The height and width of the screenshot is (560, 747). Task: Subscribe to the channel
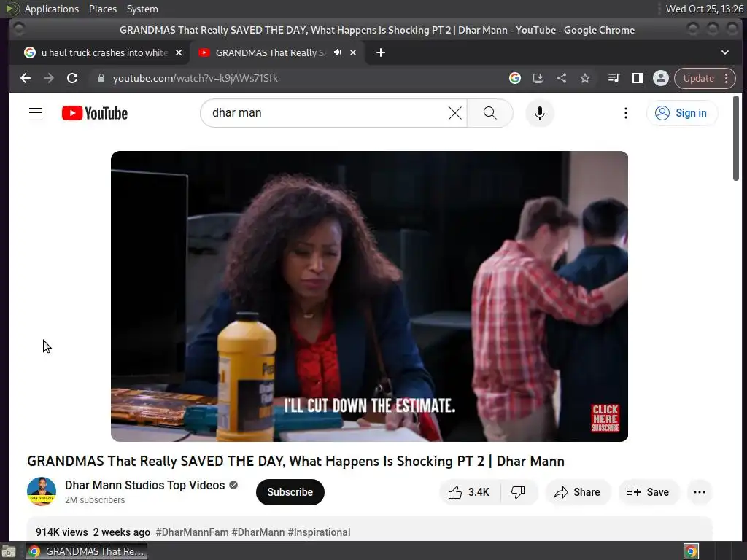click(x=290, y=492)
